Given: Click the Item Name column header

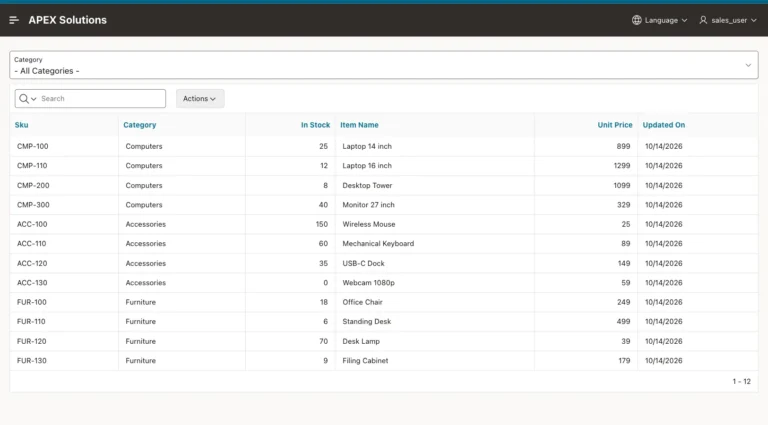Looking at the screenshot, I should click(x=360, y=125).
